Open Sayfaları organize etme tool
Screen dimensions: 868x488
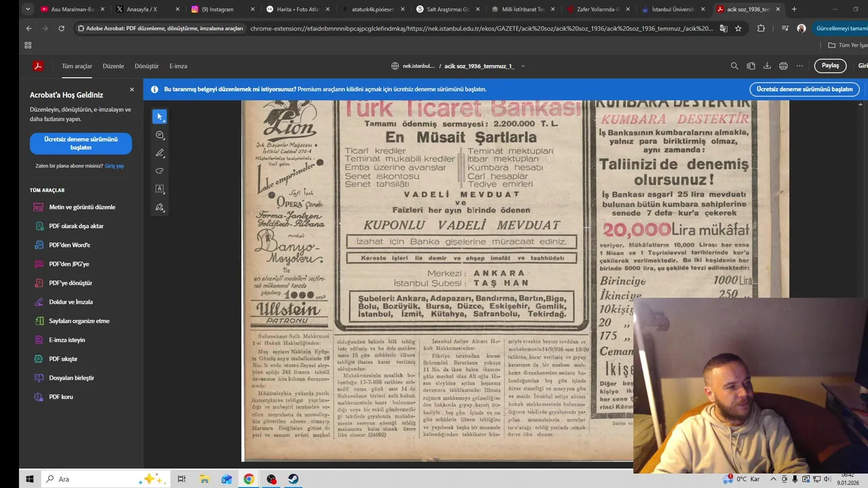pos(79,321)
